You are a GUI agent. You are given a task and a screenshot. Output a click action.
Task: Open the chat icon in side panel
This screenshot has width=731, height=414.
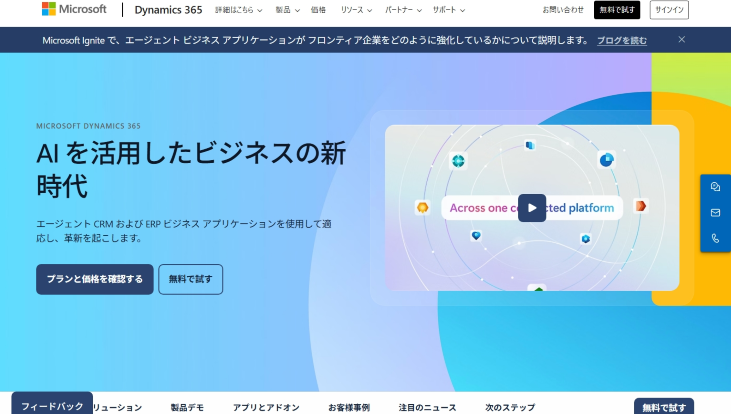[x=715, y=187]
